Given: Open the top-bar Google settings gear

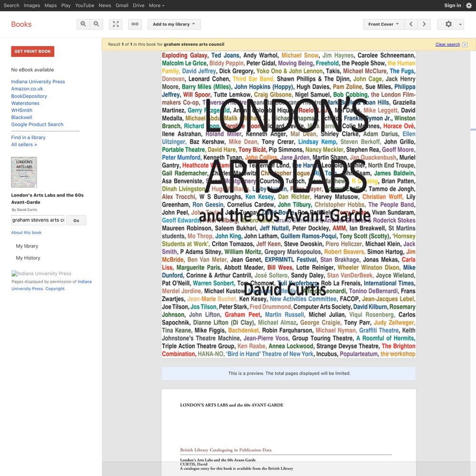Looking at the screenshot, I should point(469,5).
